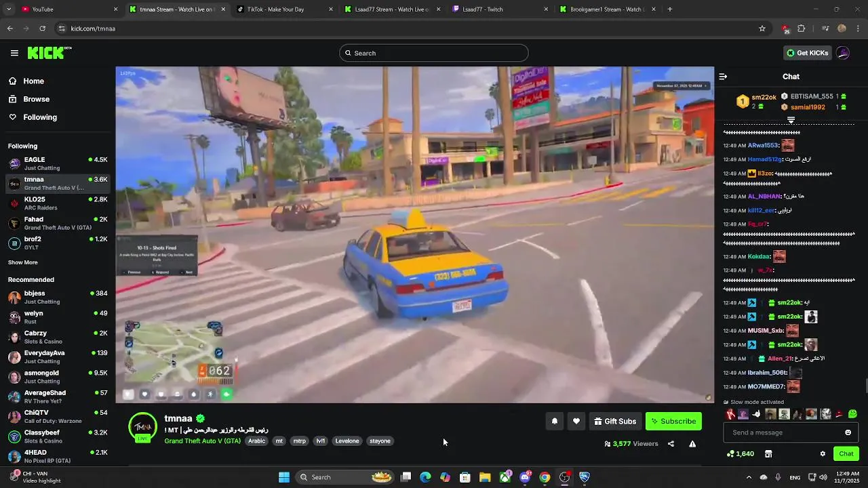The height and width of the screenshot is (488, 868).
Task: Expand the leaderboard chevron under gifters
Action: (791, 119)
